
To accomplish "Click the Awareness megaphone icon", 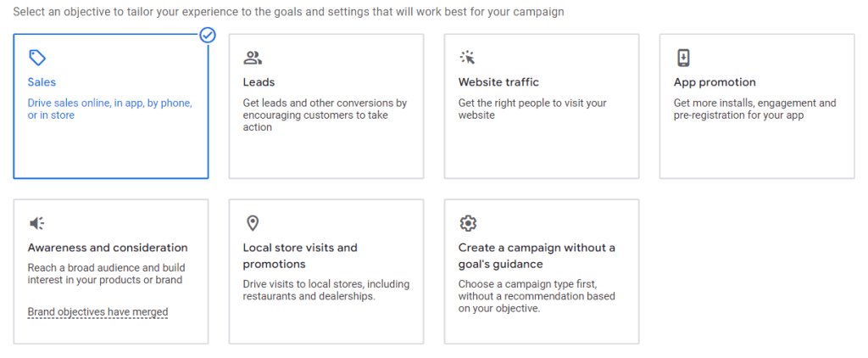I will tap(37, 223).
